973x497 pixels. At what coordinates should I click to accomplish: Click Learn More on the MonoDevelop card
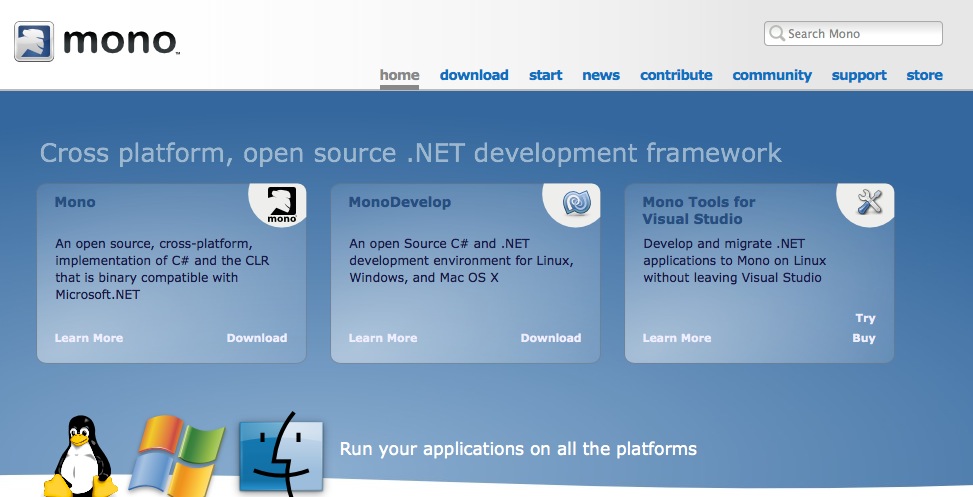pos(383,338)
